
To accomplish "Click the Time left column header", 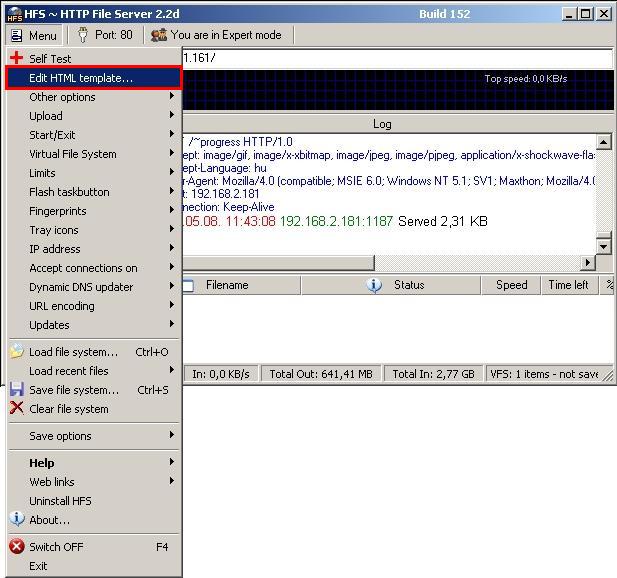I will (569, 285).
